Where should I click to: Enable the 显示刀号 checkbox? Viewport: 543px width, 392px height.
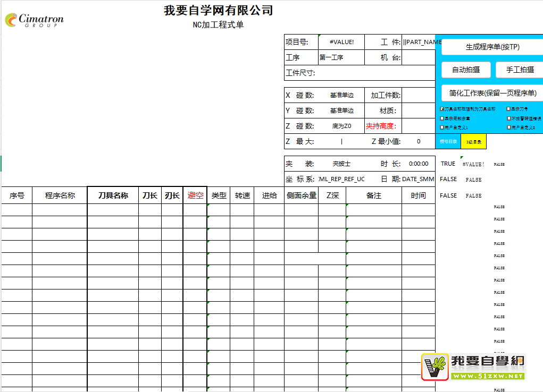point(509,109)
